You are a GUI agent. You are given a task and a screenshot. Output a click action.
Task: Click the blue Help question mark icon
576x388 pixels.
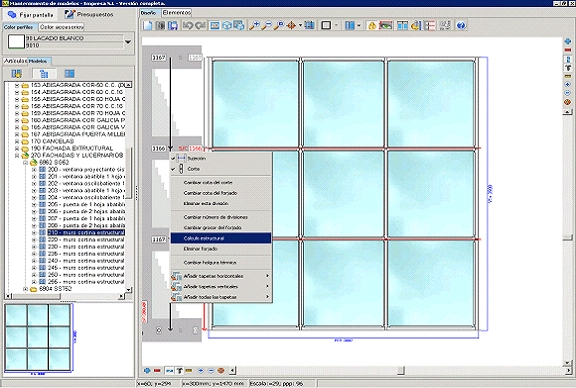click(x=461, y=25)
